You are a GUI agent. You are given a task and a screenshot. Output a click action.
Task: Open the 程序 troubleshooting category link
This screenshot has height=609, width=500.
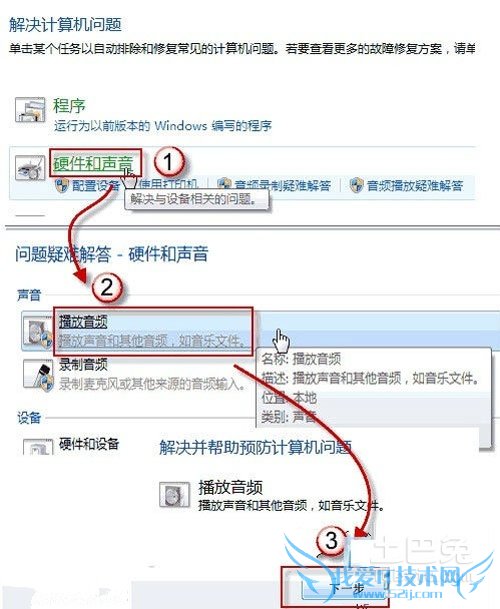click(69, 106)
